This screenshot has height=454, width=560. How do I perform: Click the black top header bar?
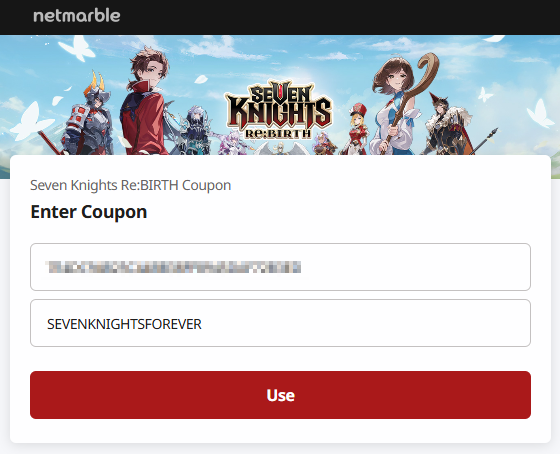[280, 17]
